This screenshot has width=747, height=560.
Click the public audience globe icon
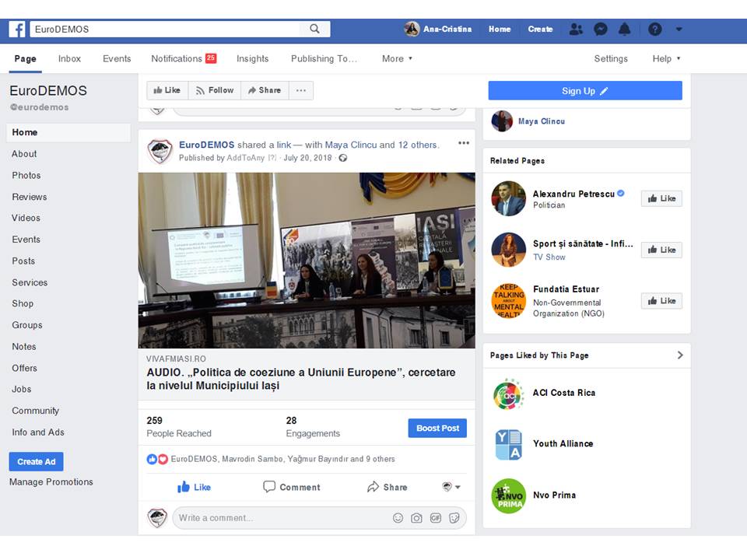pos(343,158)
